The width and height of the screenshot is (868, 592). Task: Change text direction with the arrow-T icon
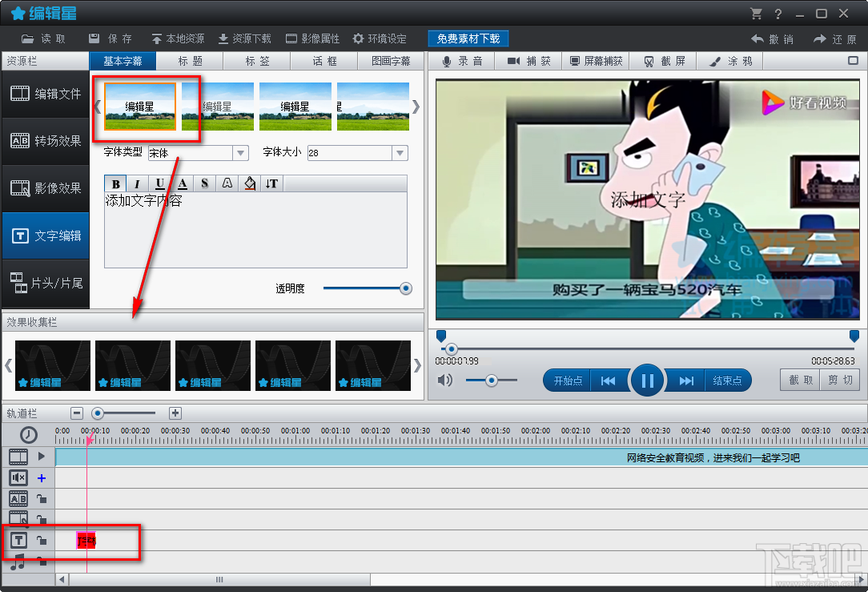pyautogui.click(x=271, y=184)
